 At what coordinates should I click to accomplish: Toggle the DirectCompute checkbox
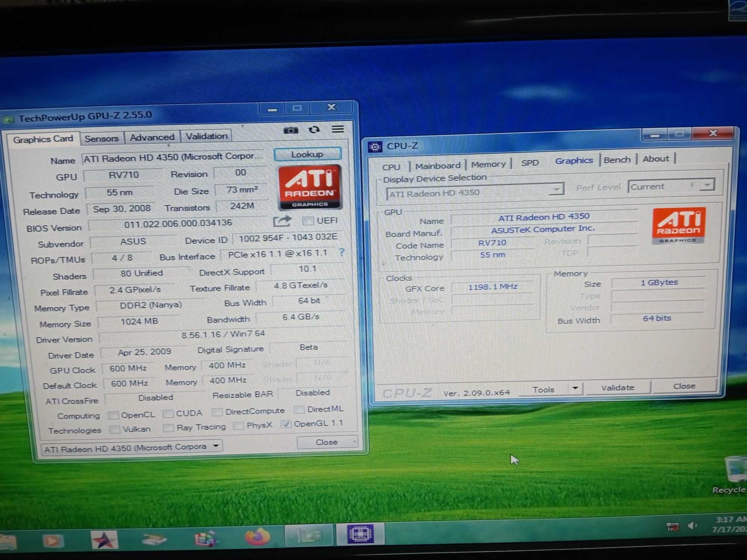[217, 412]
